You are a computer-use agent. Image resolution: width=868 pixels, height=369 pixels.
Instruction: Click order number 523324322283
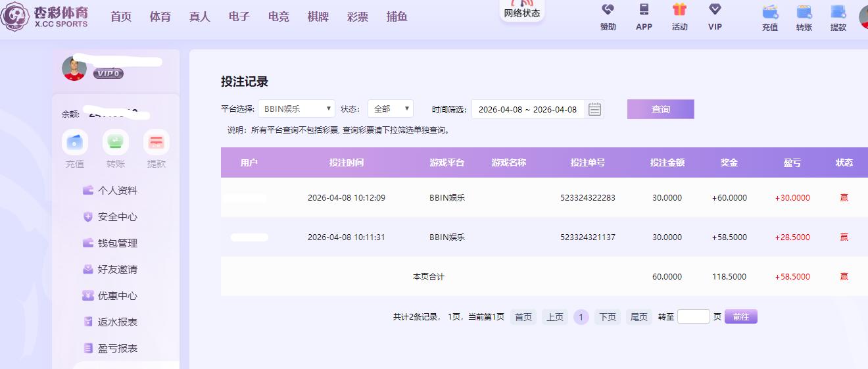pyautogui.click(x=588, y=198)
